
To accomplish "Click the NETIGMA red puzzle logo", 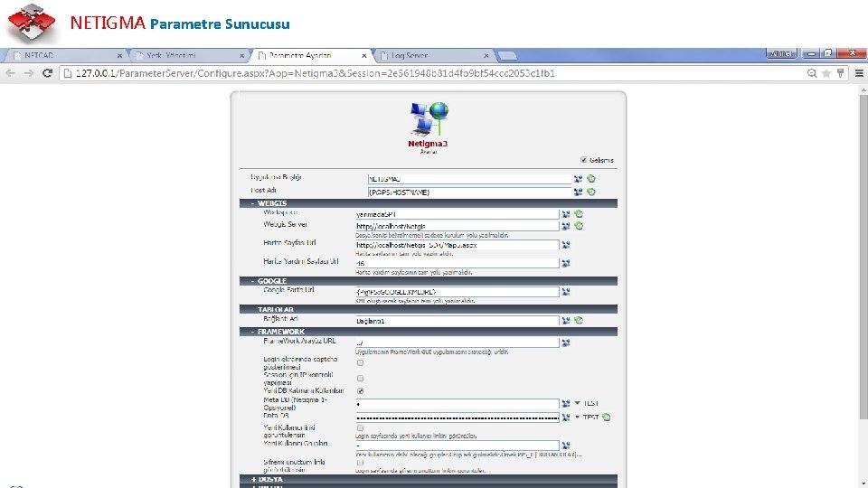I will 32,23.
